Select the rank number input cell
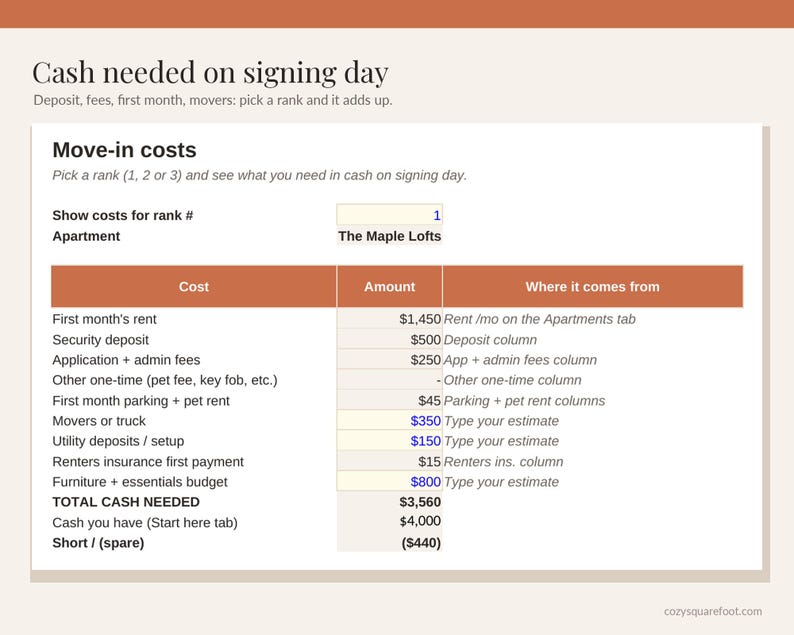The image size is (794, 635). (389, 215)
